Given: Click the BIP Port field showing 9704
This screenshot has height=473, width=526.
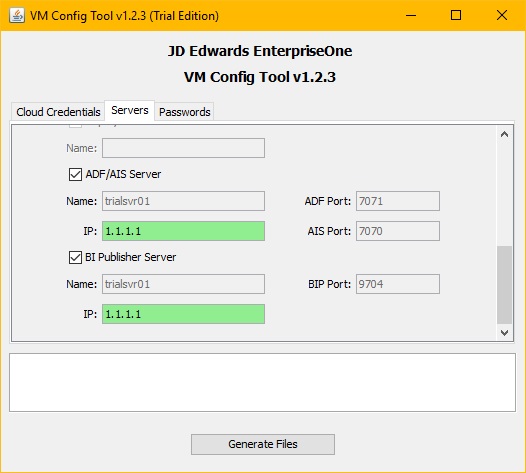Looking at the screenshot, I should (x=398, y=284).
